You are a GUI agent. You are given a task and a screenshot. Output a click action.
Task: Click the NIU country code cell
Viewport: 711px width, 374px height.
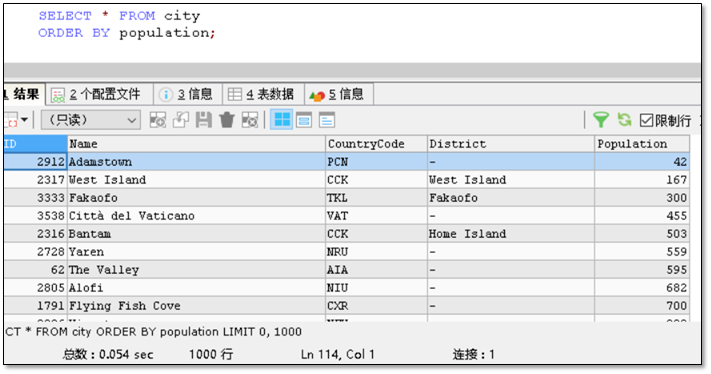tap(376, 288)
